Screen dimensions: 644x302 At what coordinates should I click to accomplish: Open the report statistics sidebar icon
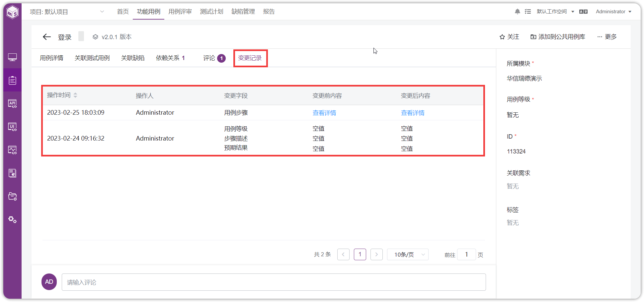pyautogui.click(x=13, y=173)
